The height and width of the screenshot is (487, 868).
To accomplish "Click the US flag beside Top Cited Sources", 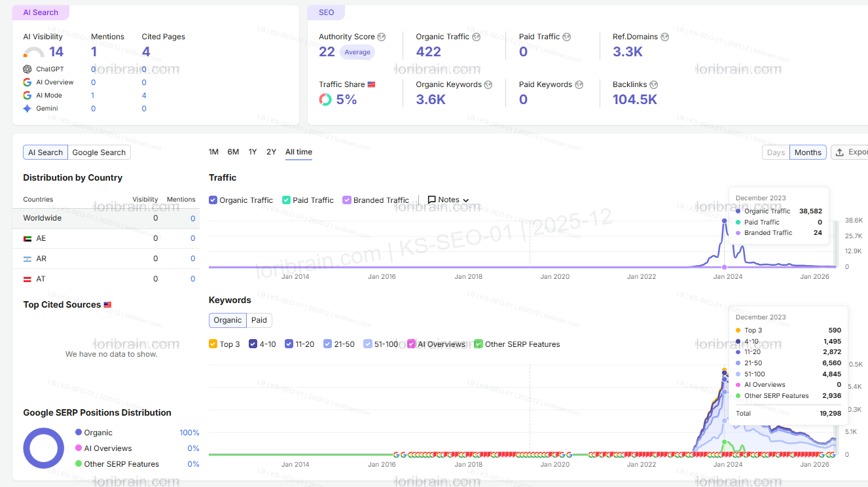I will 107,304.
